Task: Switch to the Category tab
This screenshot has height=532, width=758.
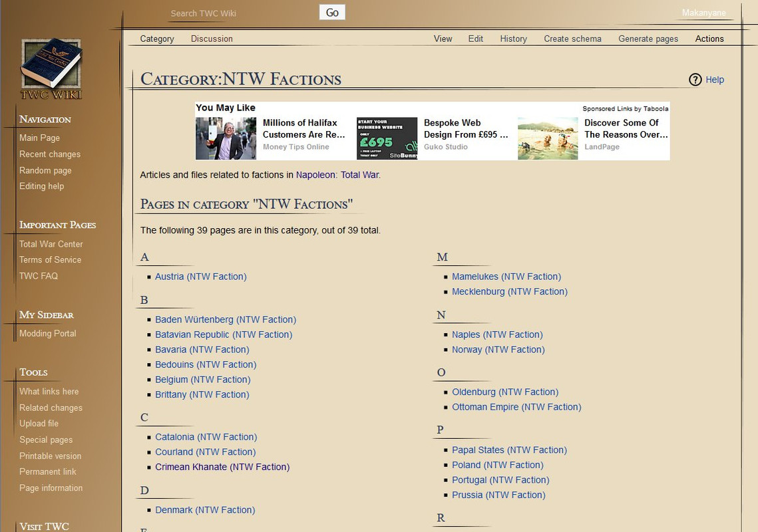Action: 157,39
